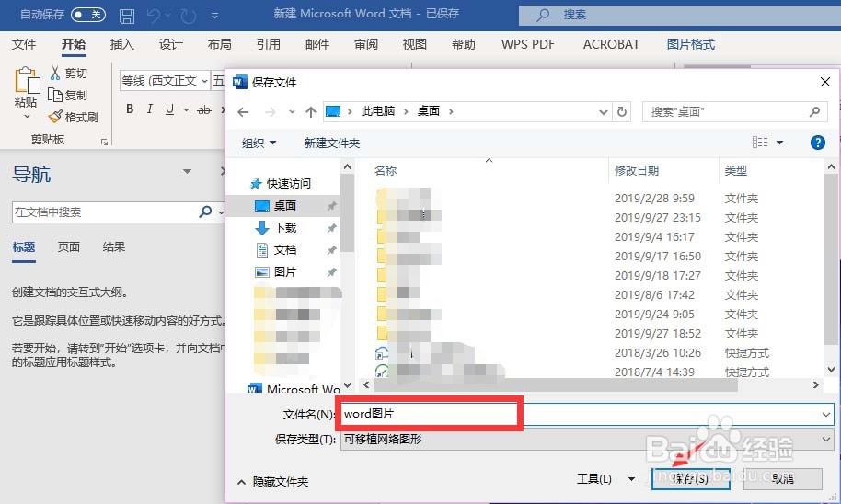Image resolution: width=841 pixels, height=504 pixels.
Task: Select the 页面 navigation tab
Action: pyautogui.click(x=69, y=247)
